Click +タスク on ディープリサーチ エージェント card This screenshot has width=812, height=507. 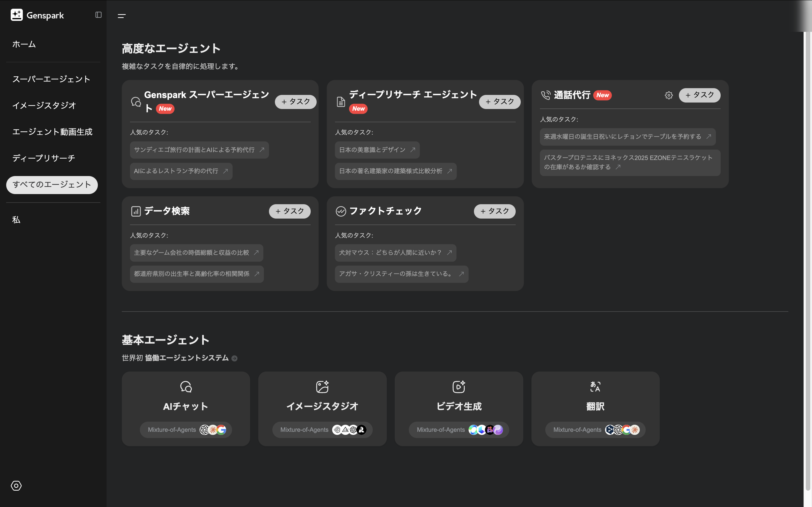coord(499,102)
